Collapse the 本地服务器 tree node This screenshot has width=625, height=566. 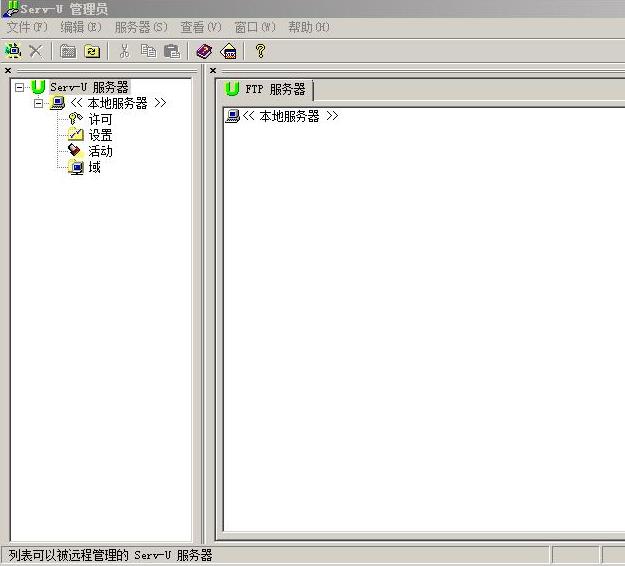click(x=38, y=103)
